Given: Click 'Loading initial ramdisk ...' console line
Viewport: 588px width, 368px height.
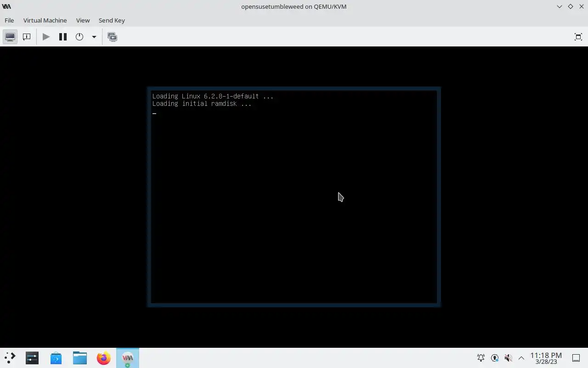Looking at the screenshot, I should pos(202,103).
